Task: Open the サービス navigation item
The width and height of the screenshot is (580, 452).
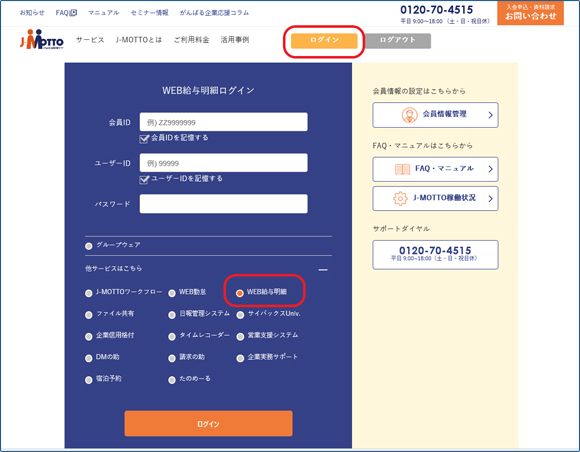Action: (90, 40)
